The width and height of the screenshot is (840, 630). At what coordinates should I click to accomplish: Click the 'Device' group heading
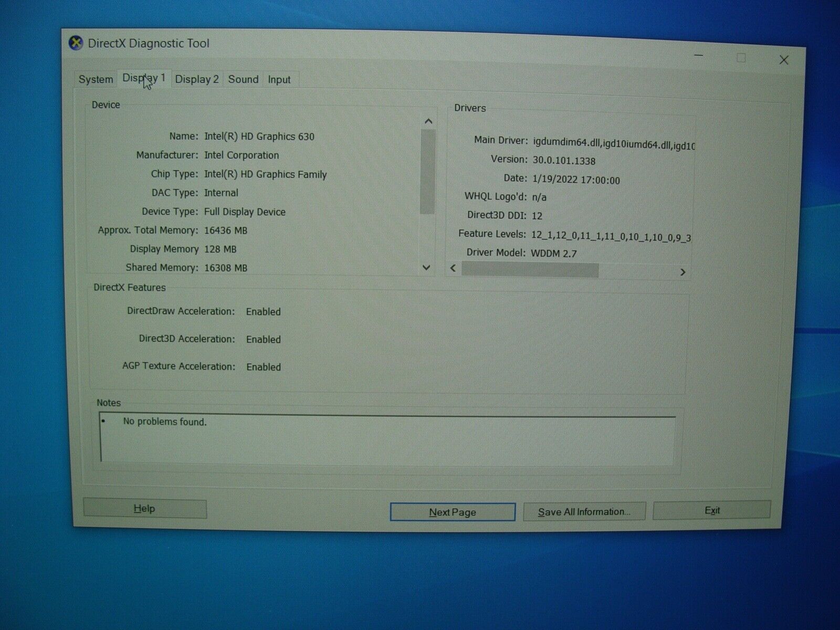point(106,105)
